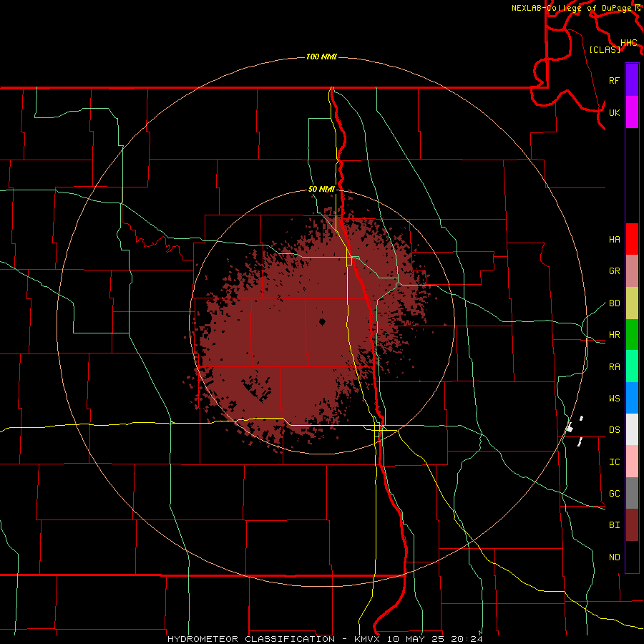Screen dimensions: 644x644
Task: Click the RF purple legend swatch
Action: pyautogui.click(x=632, y=80)
